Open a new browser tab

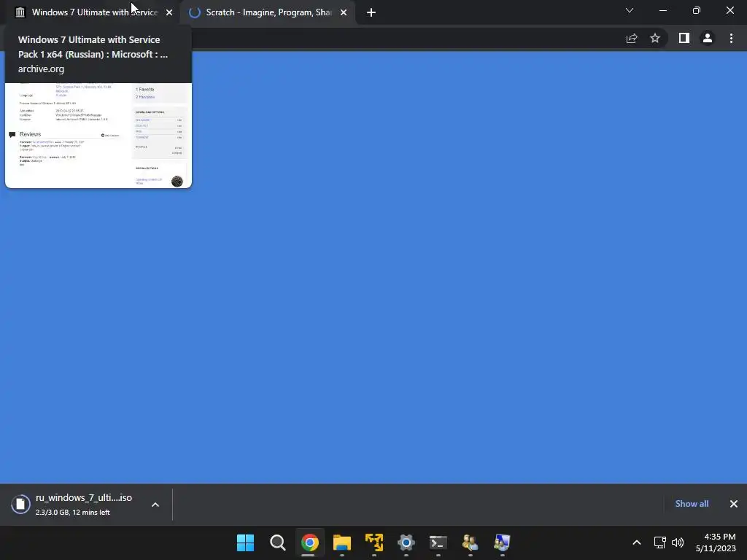click(x=371, y=12)
